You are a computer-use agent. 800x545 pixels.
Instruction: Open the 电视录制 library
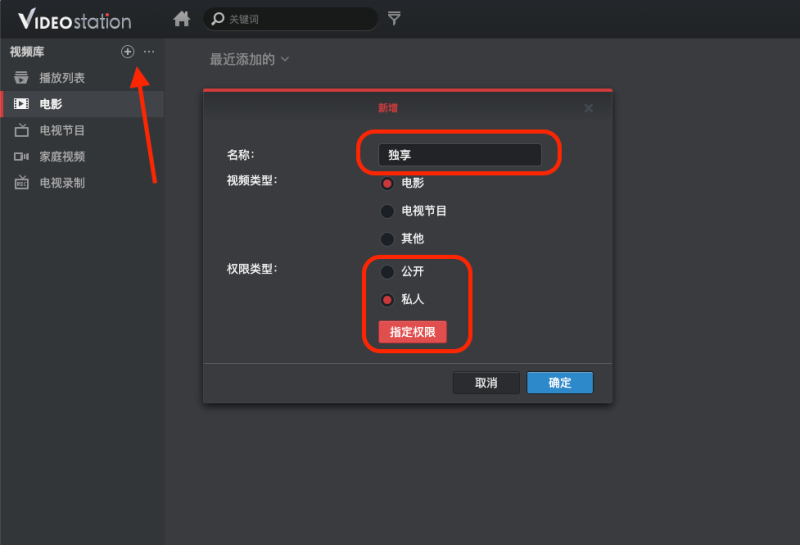pos(82,183)
